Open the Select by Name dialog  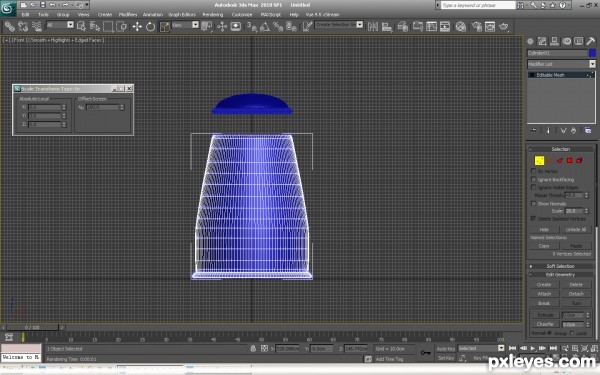95,26
